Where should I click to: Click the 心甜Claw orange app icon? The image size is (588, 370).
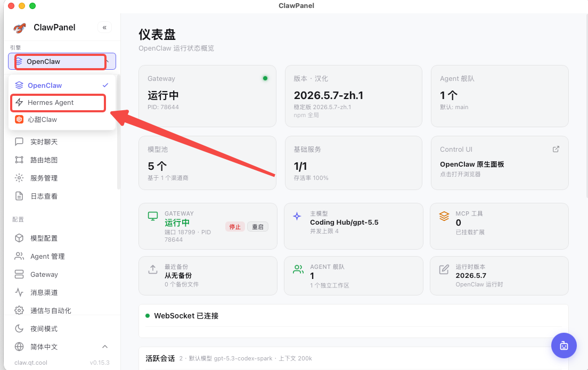click(19, 119)
